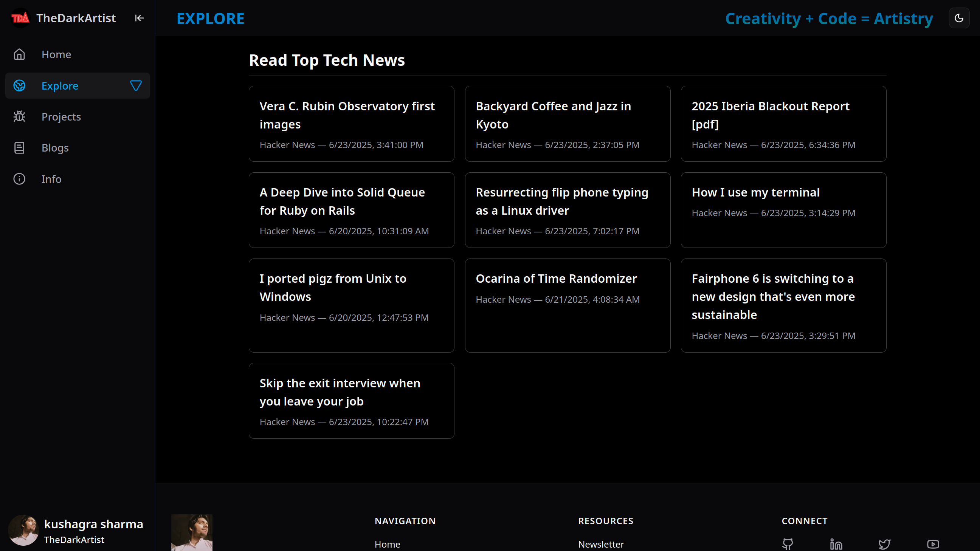Open How I use my terminal card
980x551 pixels.
[783, 210]
